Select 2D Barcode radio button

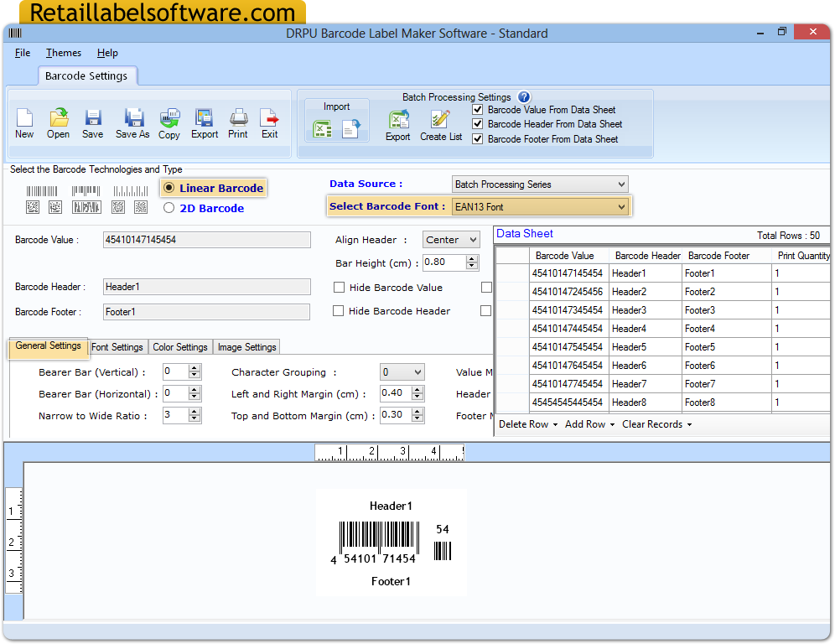169,208
